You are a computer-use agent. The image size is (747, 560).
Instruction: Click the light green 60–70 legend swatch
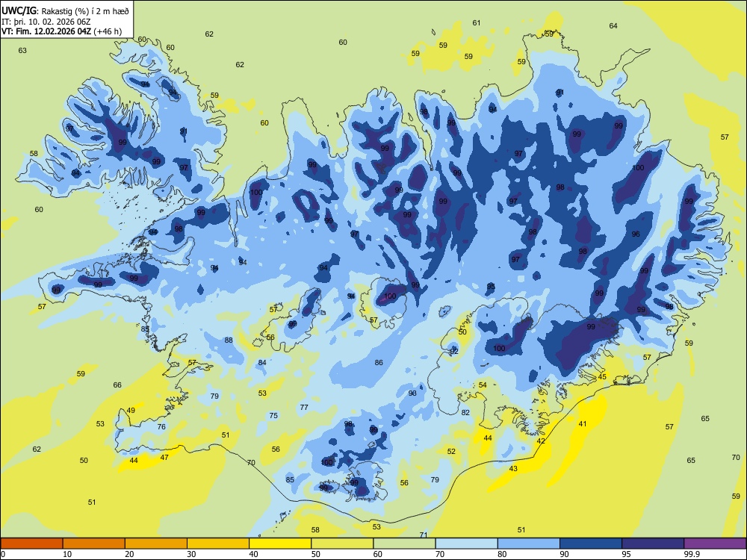click(404, 544)
